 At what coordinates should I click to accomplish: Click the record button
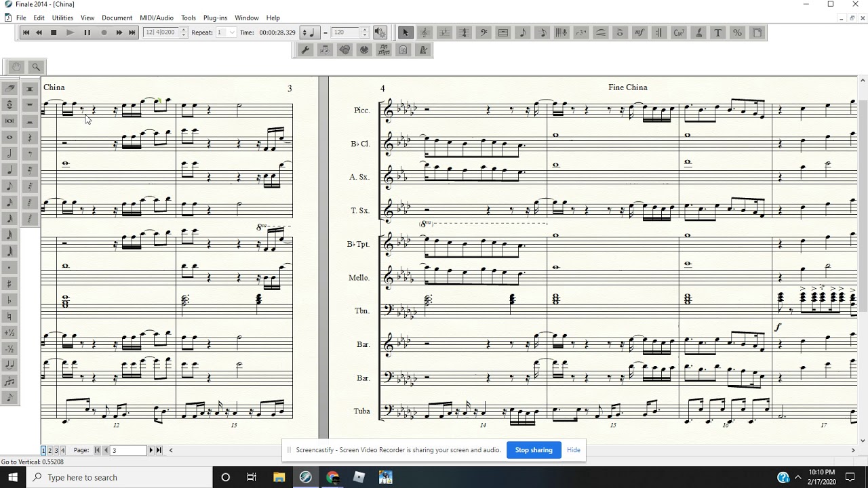pos(104,32)
